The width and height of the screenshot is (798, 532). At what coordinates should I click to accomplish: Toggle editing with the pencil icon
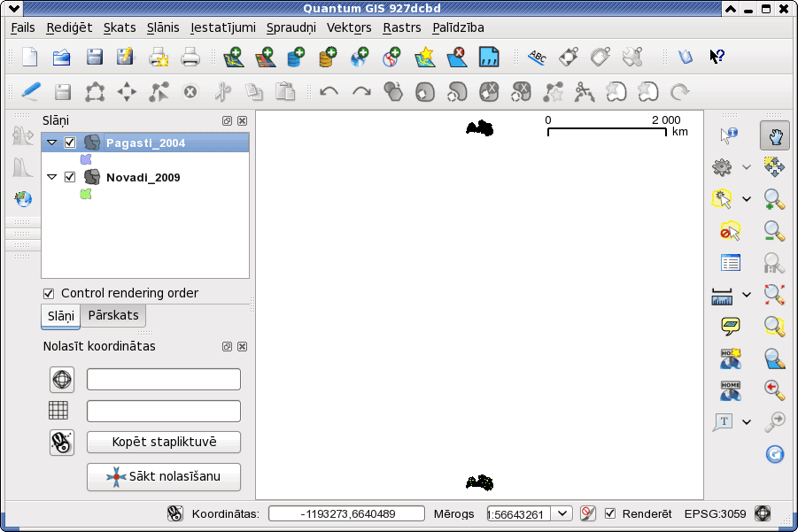[31, 91]
